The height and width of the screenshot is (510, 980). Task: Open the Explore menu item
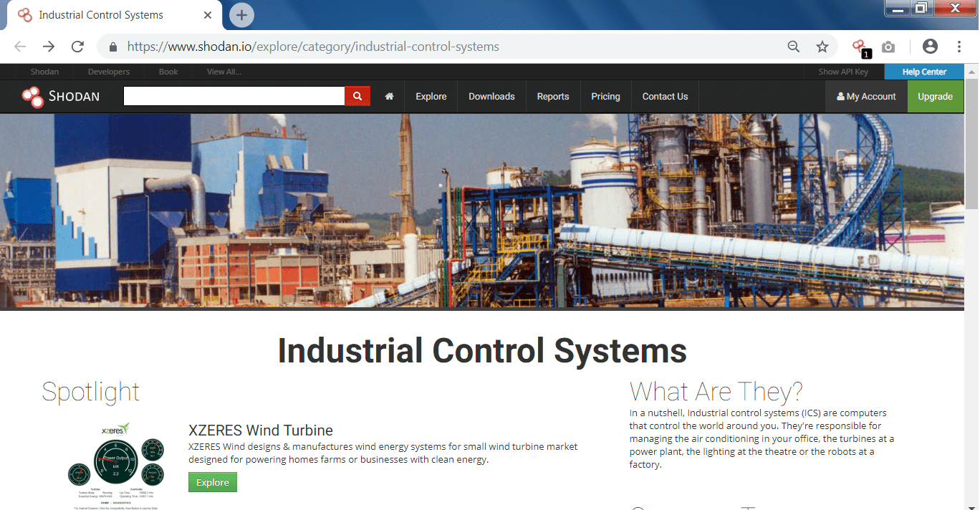(431, 96)
